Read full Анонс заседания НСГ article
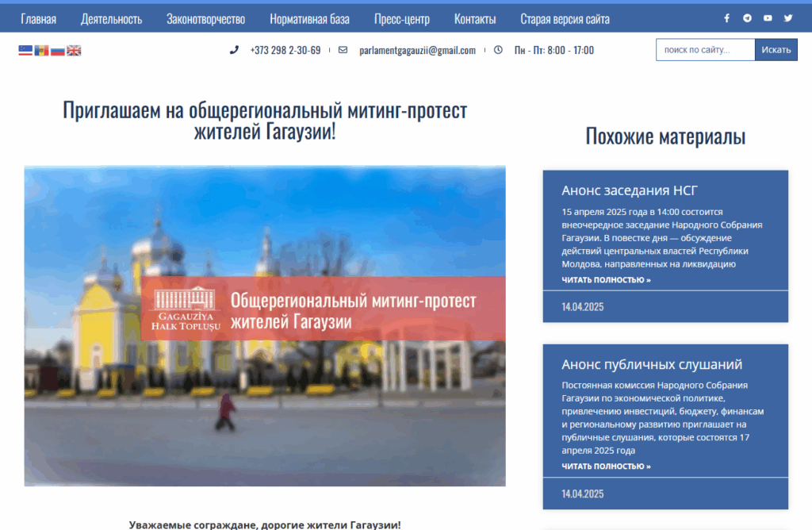Viewport: 812px width, 530px height. pyautogui.click(x=606, y=280)
